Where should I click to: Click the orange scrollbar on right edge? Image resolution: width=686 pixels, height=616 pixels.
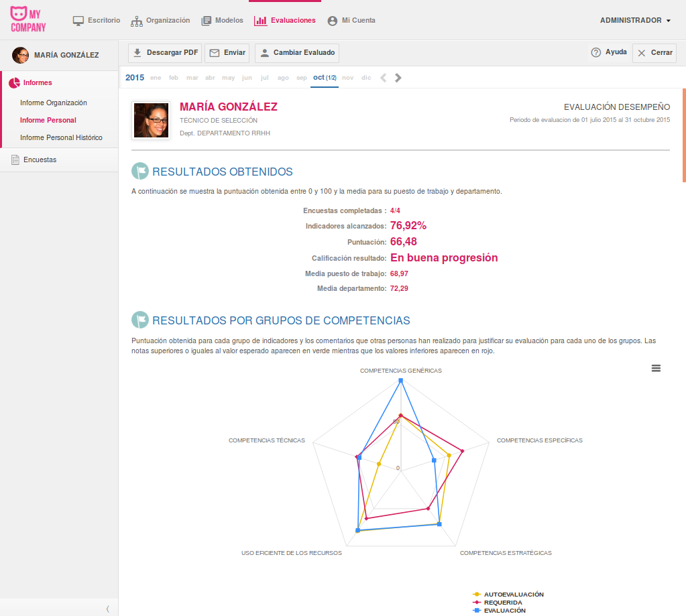click(x=684, y=135)
